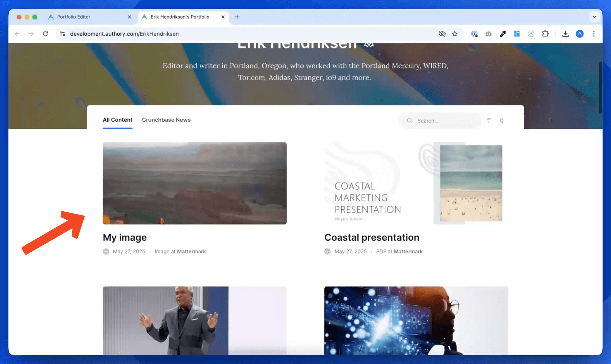Activate the eyedropper color picker extension
The width and height of the screenshot is (611, 364).
click(502, 34)
